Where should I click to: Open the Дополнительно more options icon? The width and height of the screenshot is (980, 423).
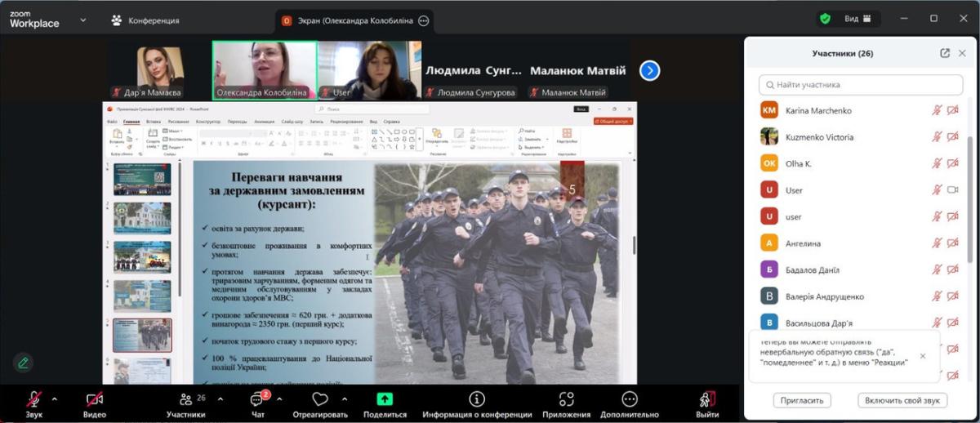[x=629, y=399]
